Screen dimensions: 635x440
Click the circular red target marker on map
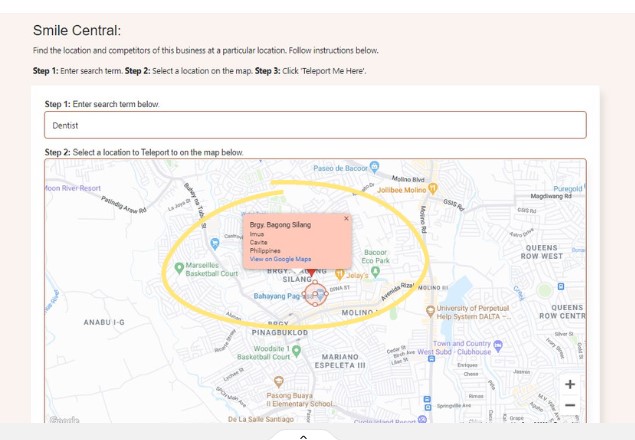click(x=315, y=294)
